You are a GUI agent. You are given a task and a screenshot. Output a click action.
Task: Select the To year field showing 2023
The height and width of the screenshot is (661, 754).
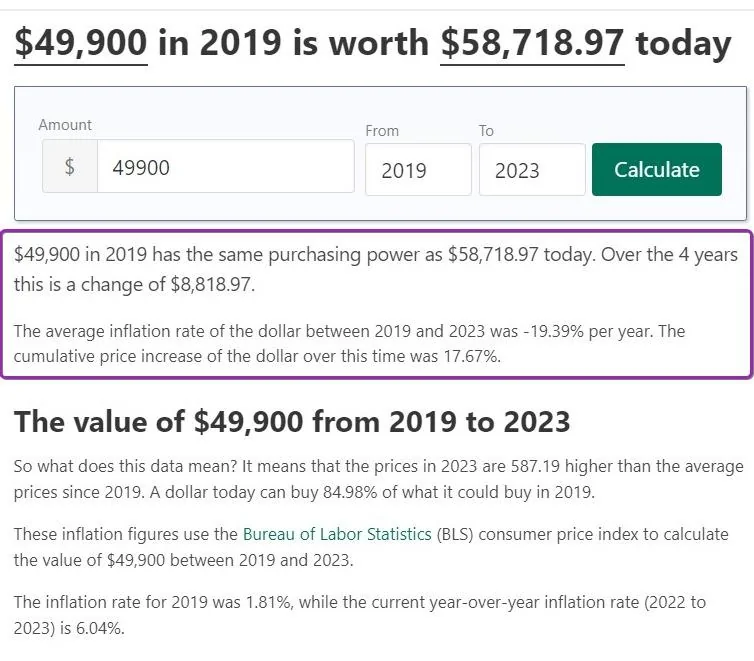pyautogui.click(x=532, y=170)
